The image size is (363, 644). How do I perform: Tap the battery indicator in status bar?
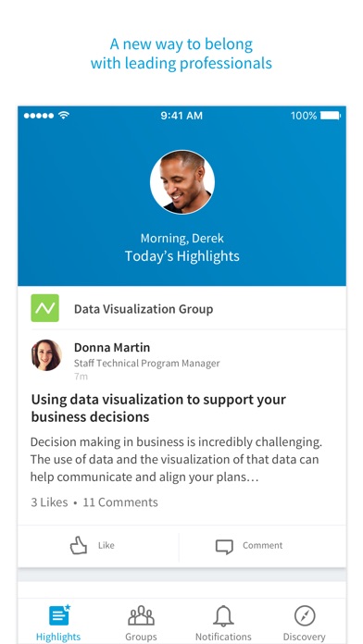pos(331,116)
